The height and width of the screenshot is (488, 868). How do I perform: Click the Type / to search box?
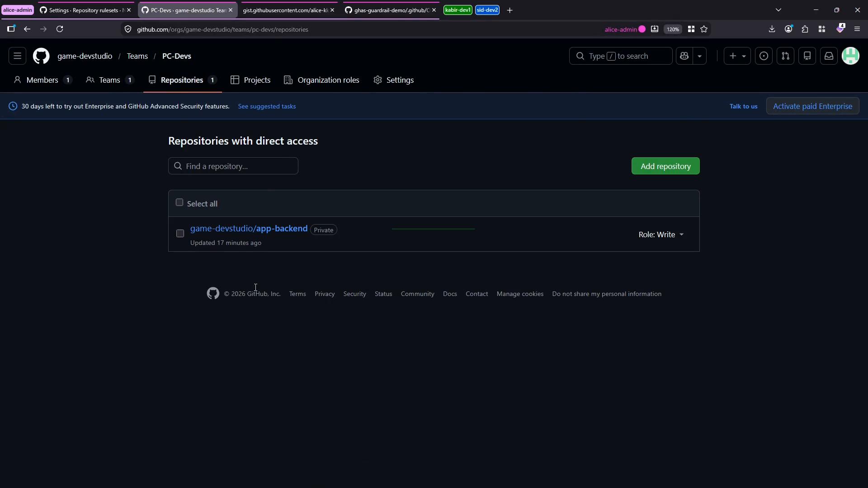point(621,56)
